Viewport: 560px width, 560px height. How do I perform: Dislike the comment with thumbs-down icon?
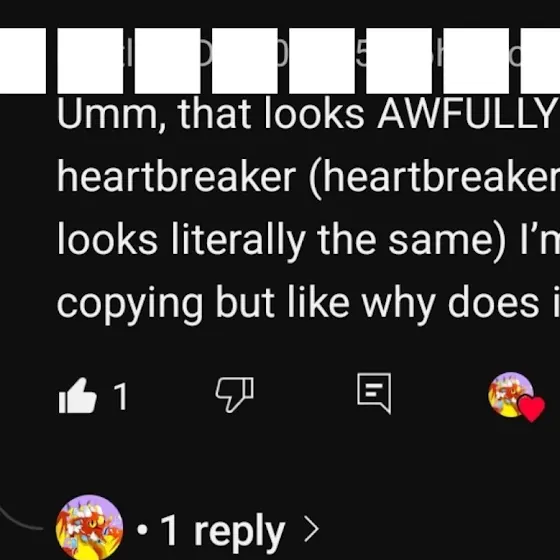[x=235, y=394]
